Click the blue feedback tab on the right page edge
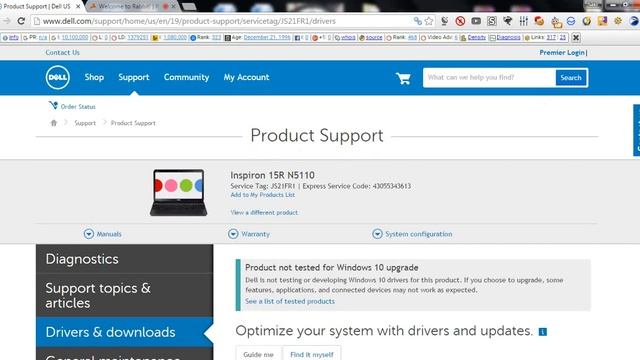 pyautogui.click(x=636, y=130)
